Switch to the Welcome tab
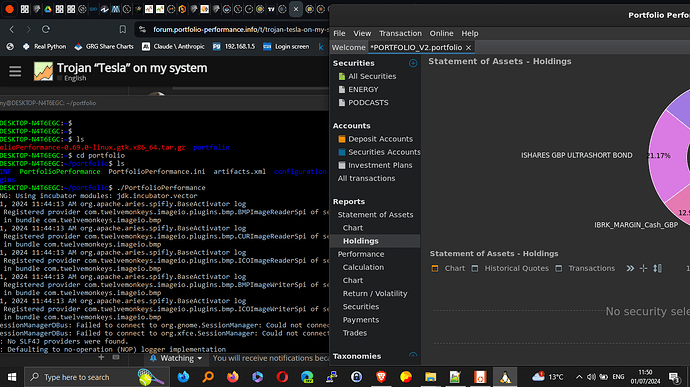Viewport: 690px width, 387px height. tap(348, 48)
